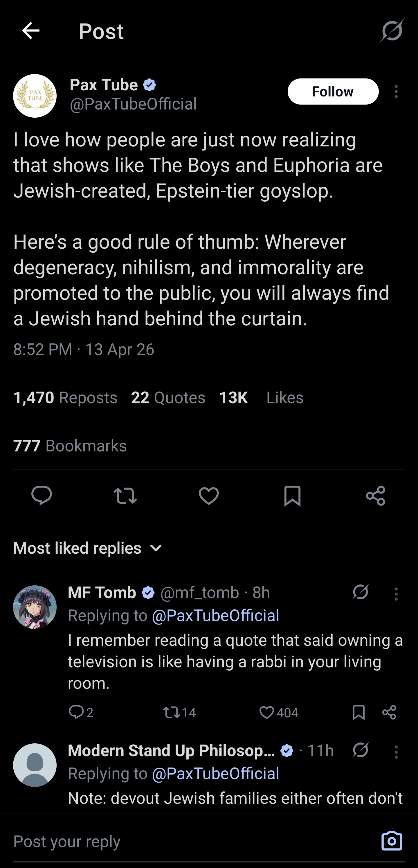
Task: Repost MF Tomb's reply
Action: (x=179, y=712)
